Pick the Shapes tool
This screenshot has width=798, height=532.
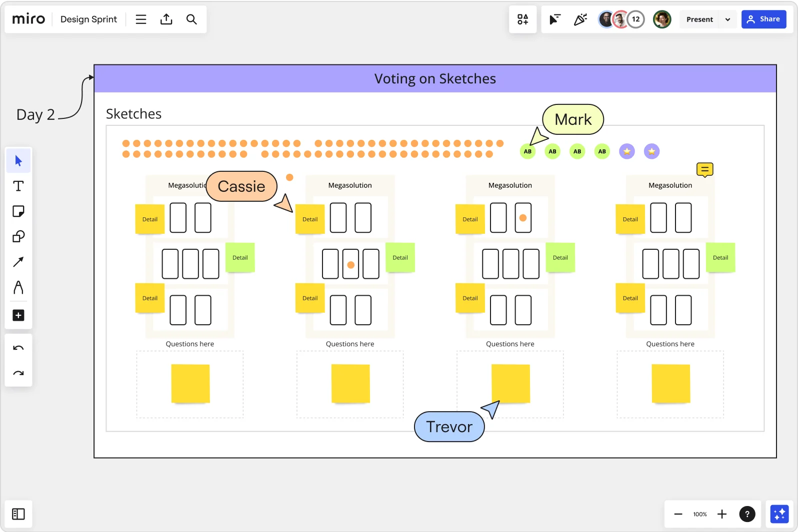pos(18,236)
